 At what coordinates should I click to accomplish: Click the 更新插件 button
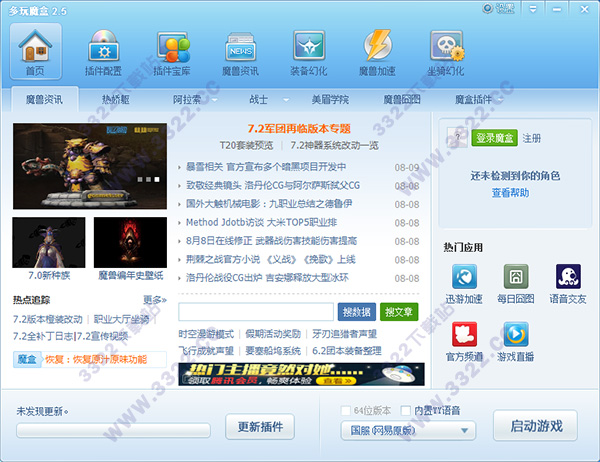click(x=260, y=426)
